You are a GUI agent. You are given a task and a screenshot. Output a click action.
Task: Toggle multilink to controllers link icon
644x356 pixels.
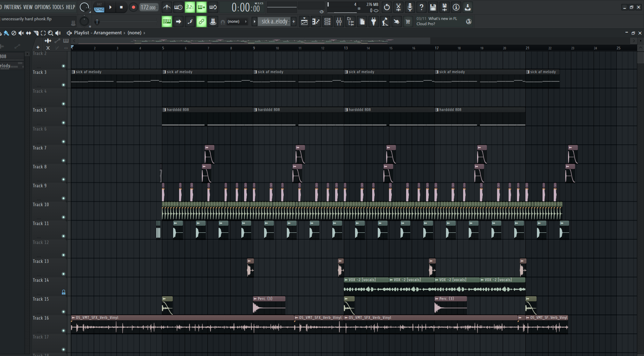201,22
